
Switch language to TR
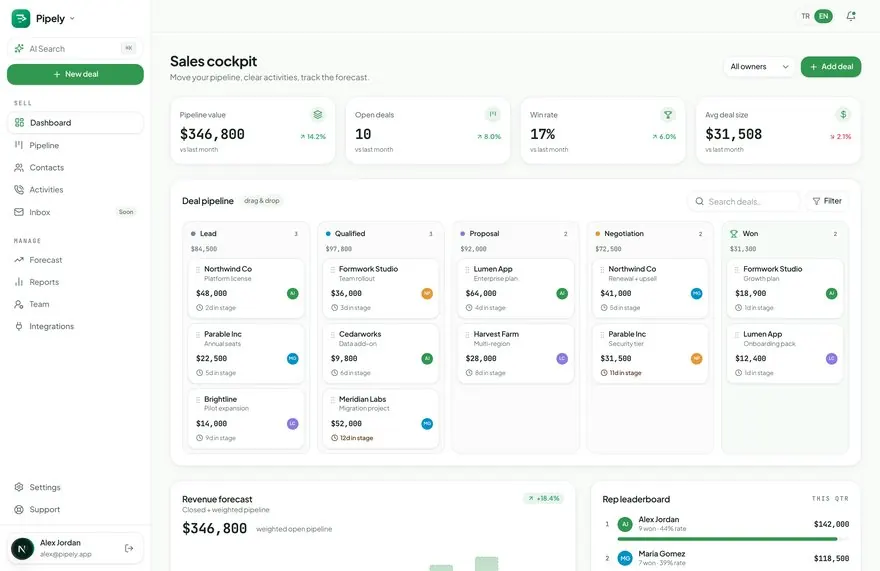click(x=805, y=16)
